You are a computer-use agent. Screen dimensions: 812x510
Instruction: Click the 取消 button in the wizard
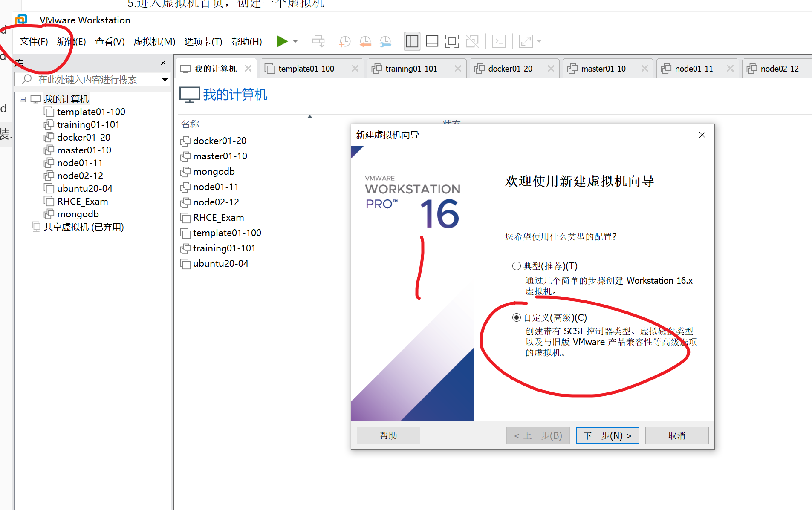677,435
